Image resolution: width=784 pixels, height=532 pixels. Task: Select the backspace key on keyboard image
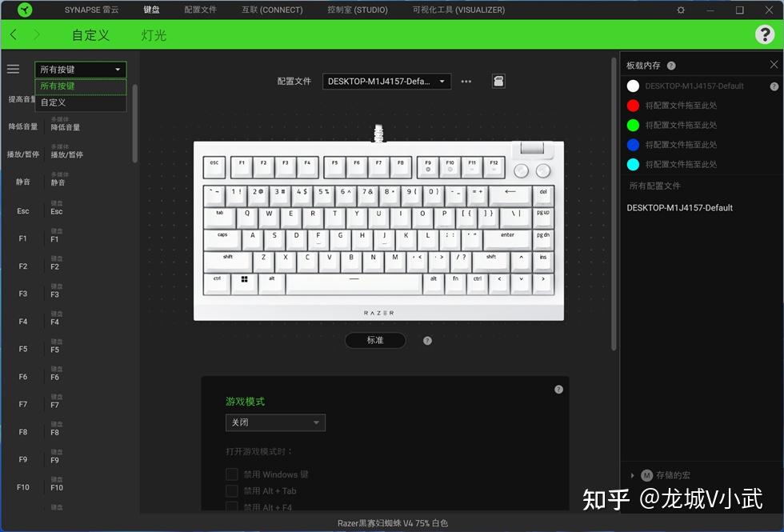510,195
